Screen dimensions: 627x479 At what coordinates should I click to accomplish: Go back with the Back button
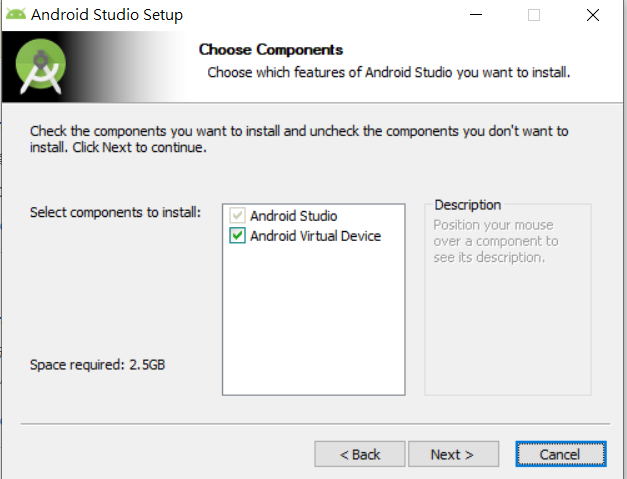tap(360, 454)
